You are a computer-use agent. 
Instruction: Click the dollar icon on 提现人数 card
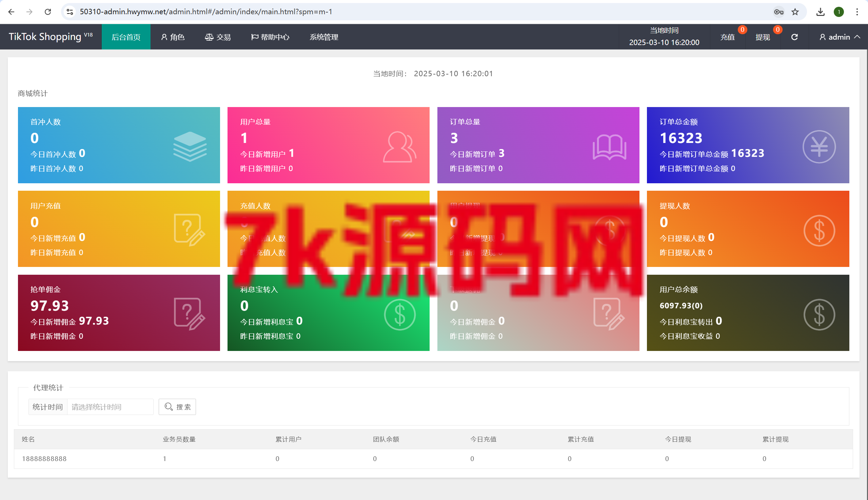[820, 230]
